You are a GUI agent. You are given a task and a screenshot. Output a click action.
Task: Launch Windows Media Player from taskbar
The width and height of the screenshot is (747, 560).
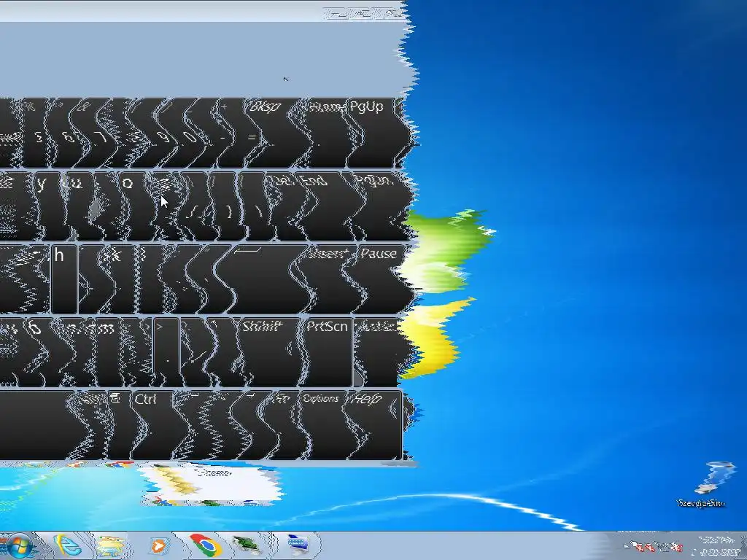click(x=158, y=545)
